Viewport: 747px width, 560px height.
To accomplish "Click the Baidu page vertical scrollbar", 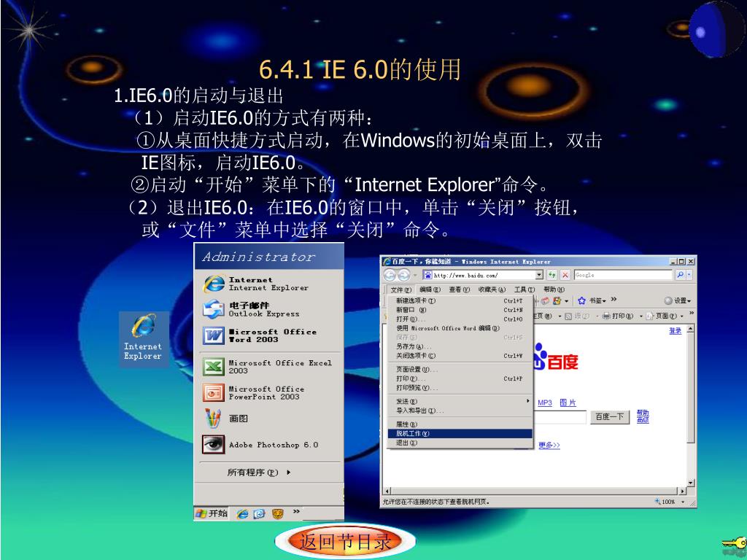I will [691, 405].
